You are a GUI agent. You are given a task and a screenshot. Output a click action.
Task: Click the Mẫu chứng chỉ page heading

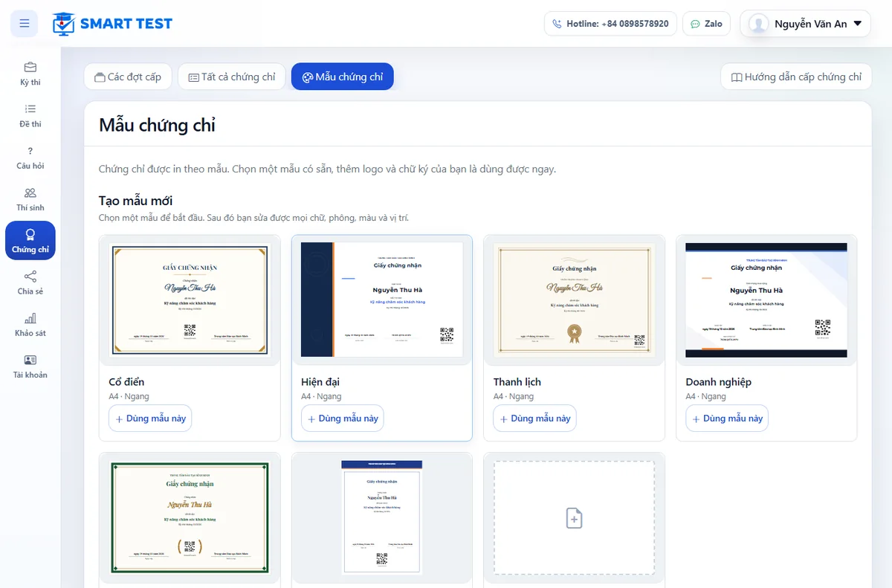(158, 125)
